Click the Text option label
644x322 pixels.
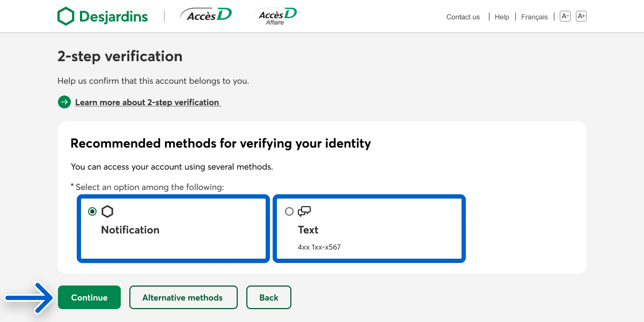(308, 230)
